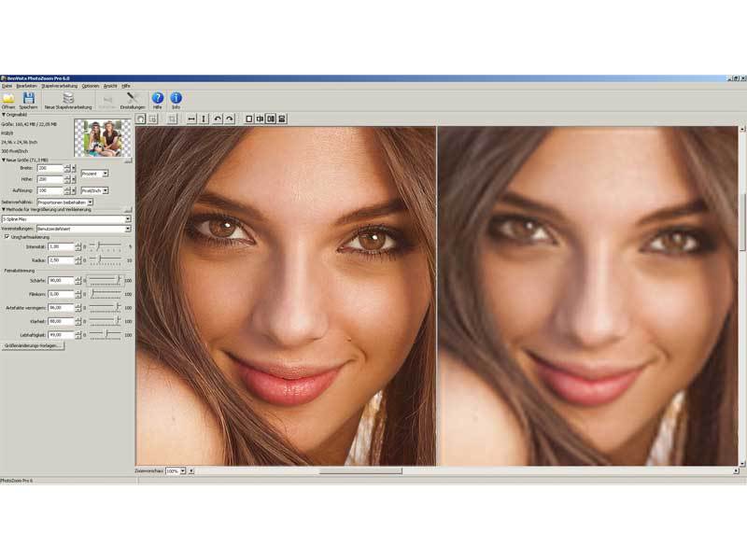This screenshot has width=747, height=560.
Task: Click the Auflösung input field
Action: coord(50,190)
